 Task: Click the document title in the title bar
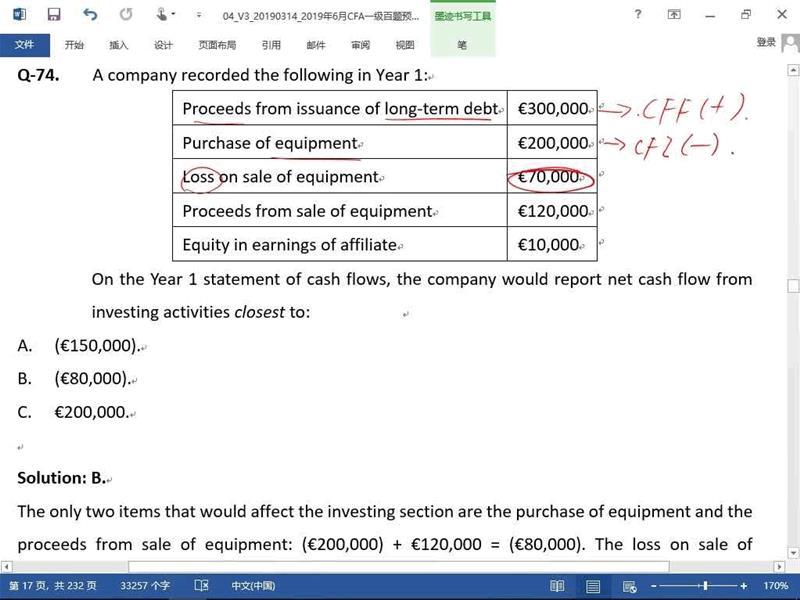tap(321, 16)
